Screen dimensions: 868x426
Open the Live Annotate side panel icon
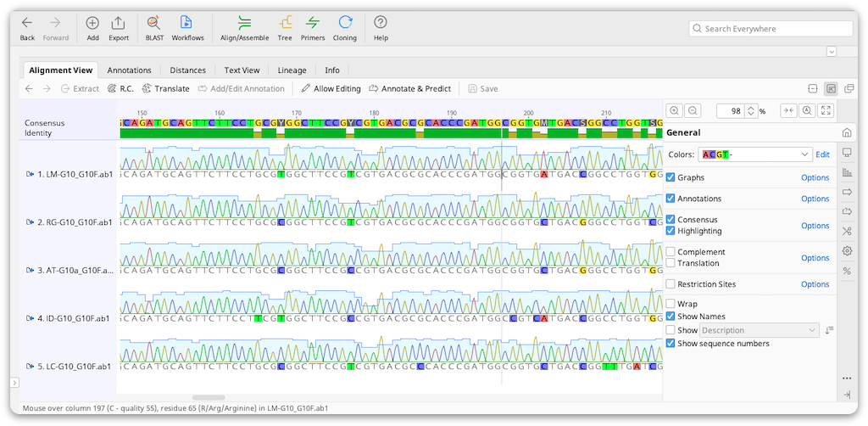tap(847, 211)
